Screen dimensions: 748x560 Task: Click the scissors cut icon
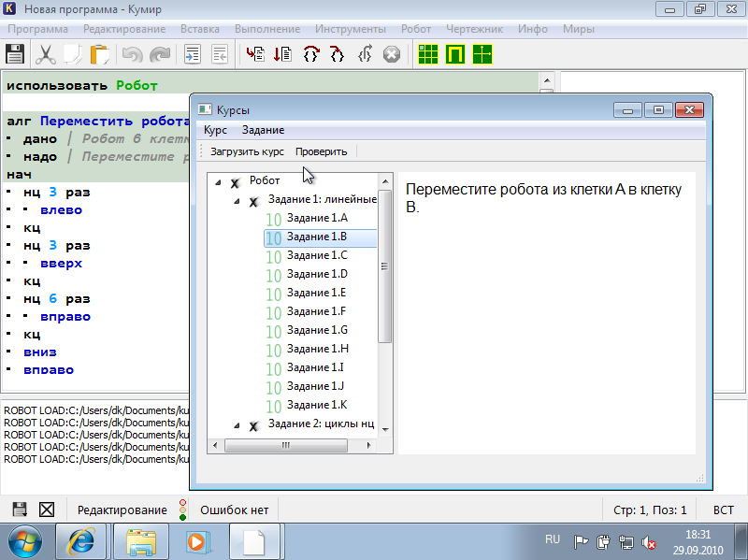[45, 54]
